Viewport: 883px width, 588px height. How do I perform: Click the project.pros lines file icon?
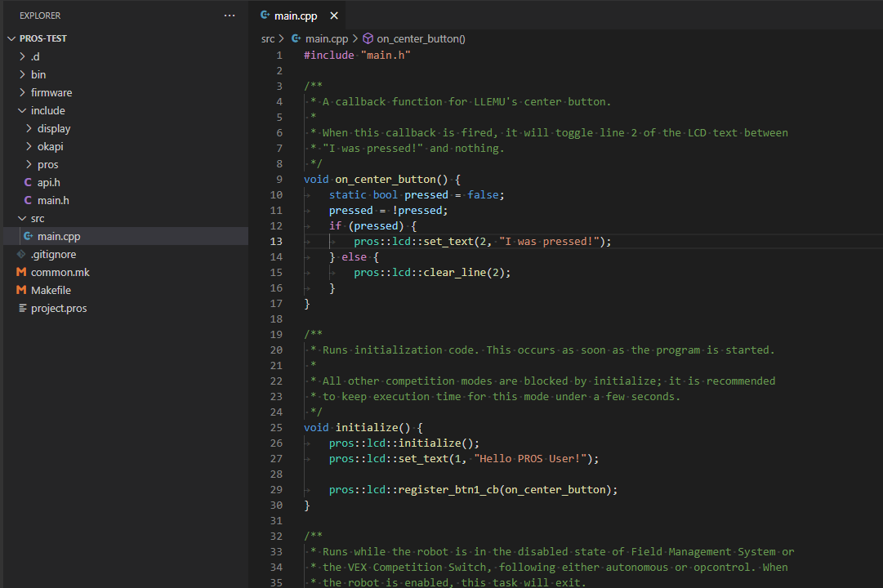click(22, 308)
